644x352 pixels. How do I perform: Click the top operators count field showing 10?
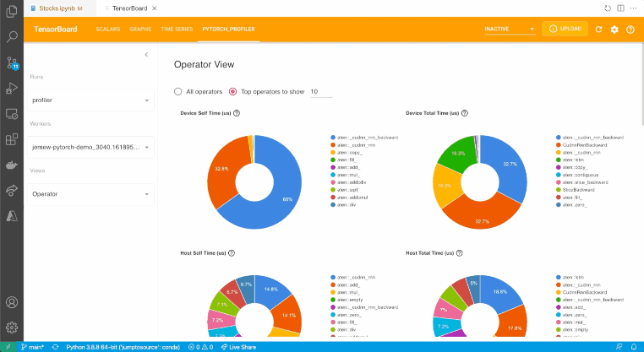[x=321, y=91]
